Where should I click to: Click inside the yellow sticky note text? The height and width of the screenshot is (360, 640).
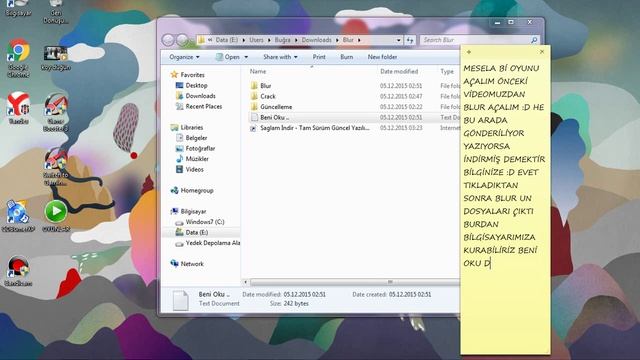click(504, 165)
